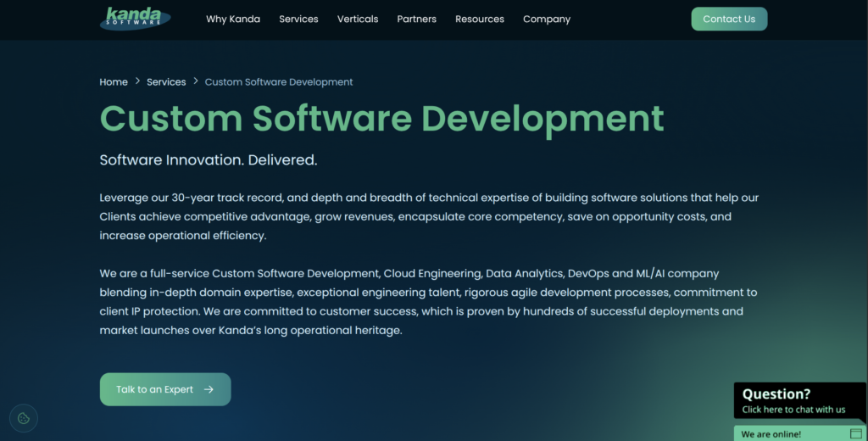Click the We are online! chat bar

(x=800, y=433)
